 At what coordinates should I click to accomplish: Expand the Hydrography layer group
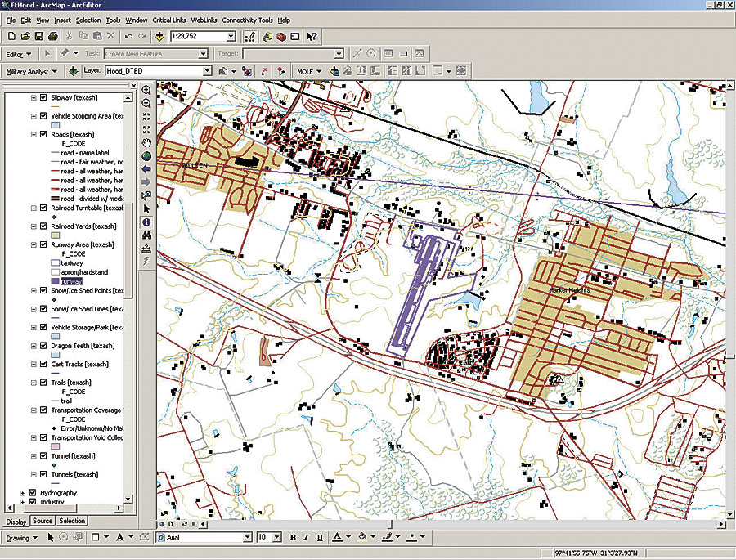(22, 493)
